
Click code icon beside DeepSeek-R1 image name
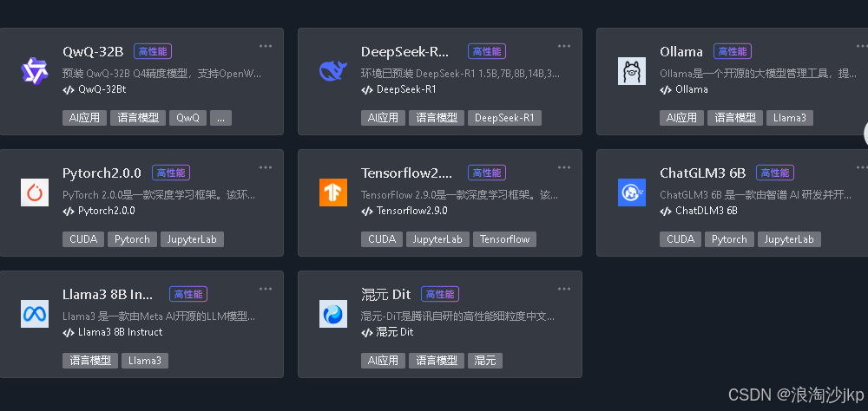point(367,89)
